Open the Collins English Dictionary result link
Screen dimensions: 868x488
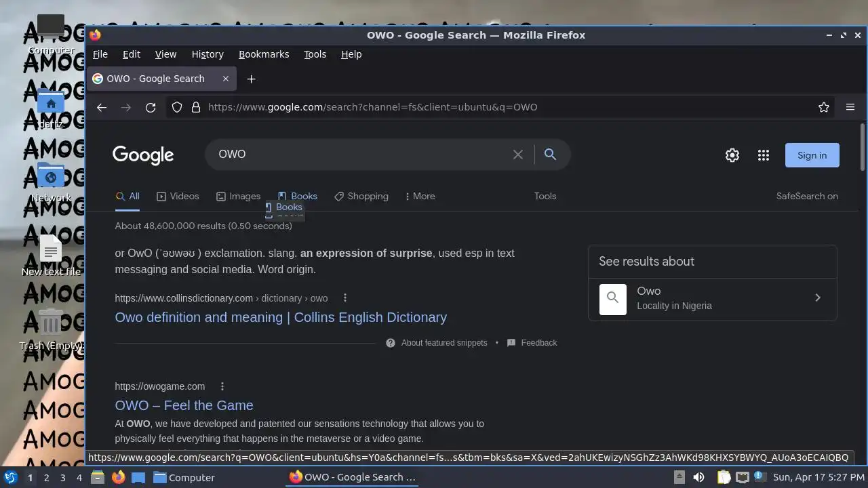click(x=281, y=317)
